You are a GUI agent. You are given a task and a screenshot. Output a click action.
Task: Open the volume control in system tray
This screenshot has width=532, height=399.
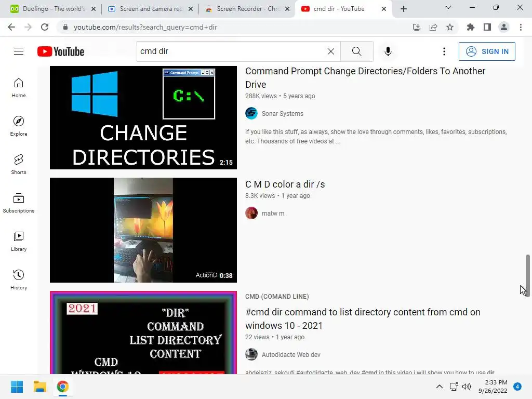click(x=467, y=387)
